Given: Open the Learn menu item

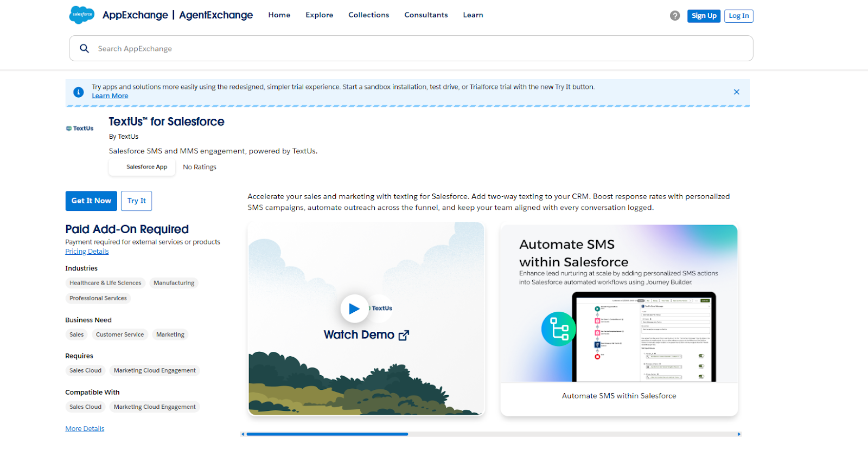Looking at the screenshot, I should (473, 15).
